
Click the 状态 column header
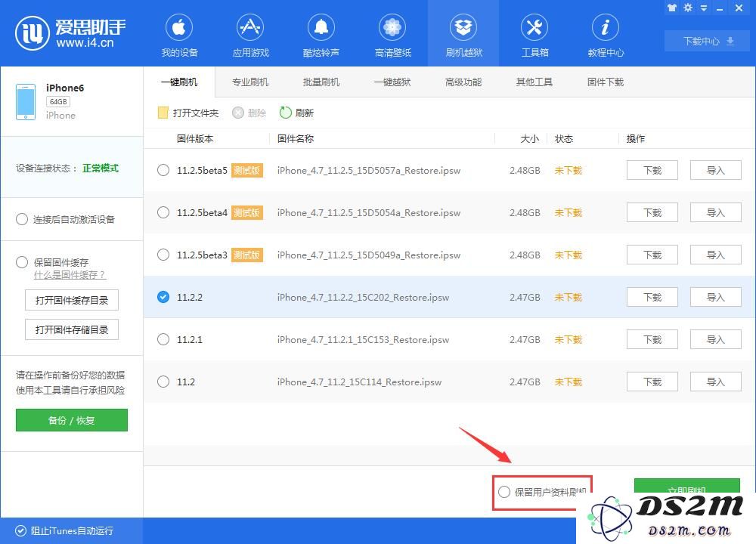[x=564, y=139]
